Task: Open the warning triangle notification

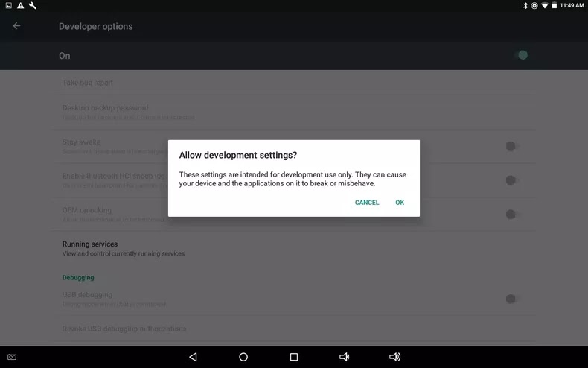Action: click(21, 6)
